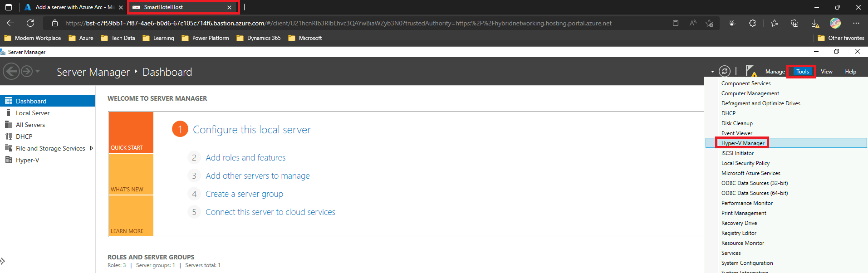The width and height of the screenshot is (868, 273).
Task: Open the Favorites list icon
Action: coord(775,23)
